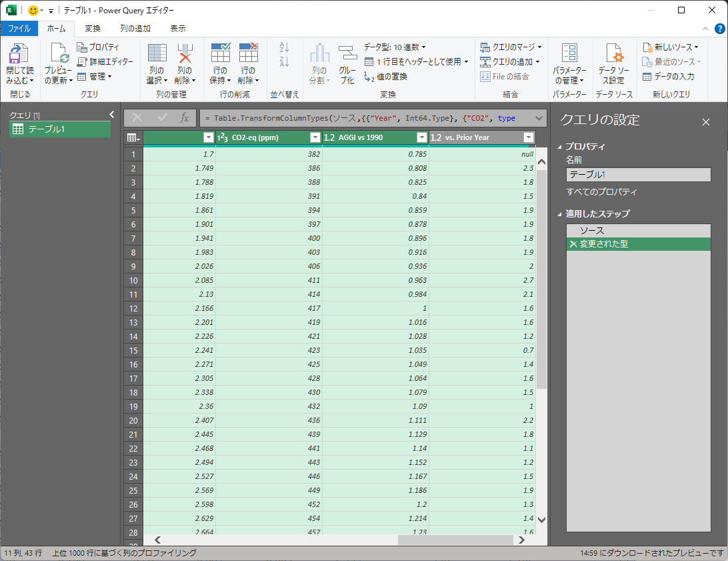
Task: Click the horizontal scrollbar left arrow
Action: pos(158,540)
